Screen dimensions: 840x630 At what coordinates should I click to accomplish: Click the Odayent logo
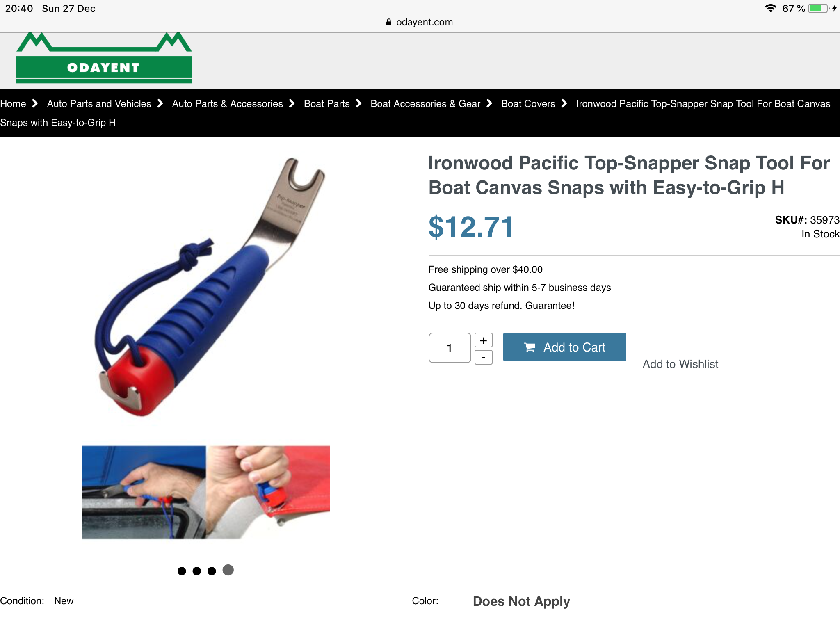click(x=104, y=58)
